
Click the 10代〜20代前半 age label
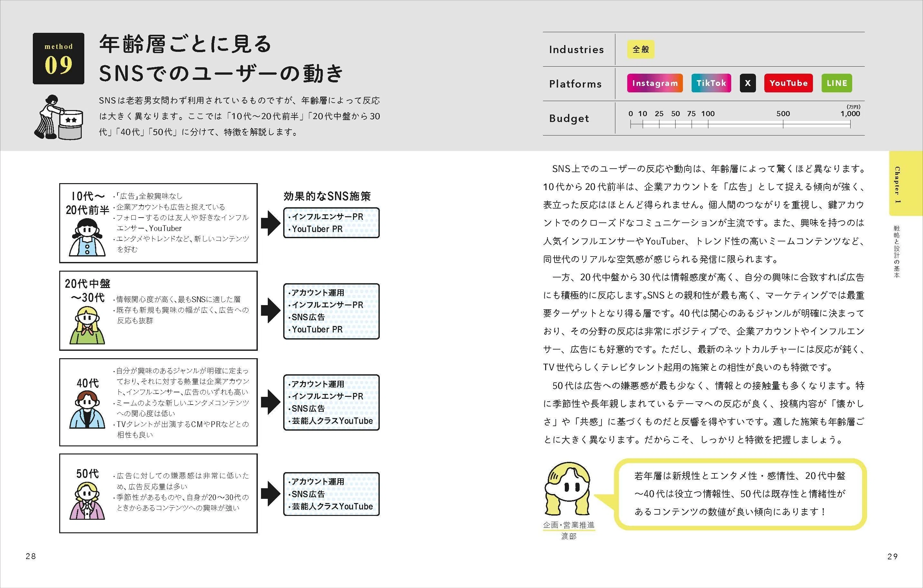[88, 203]
